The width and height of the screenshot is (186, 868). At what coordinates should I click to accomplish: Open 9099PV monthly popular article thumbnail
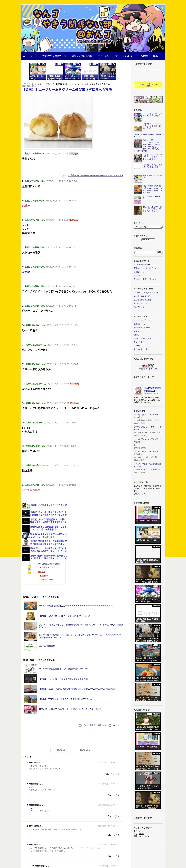coord(148,722)
